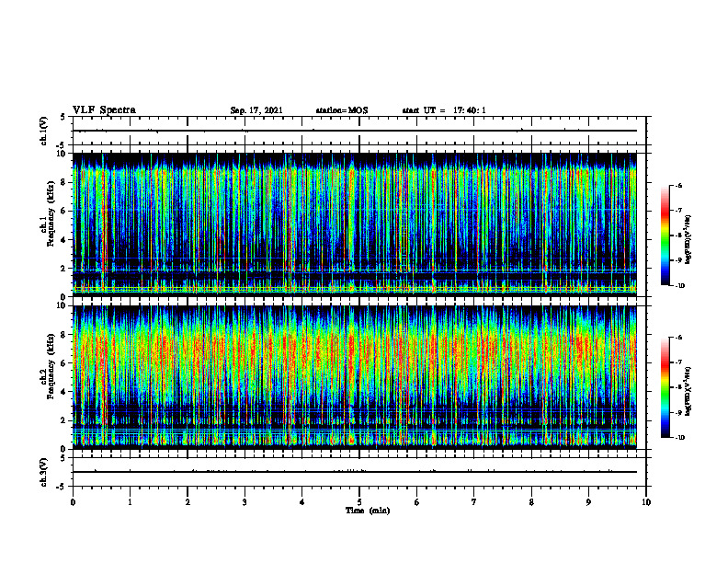This screenshot has height=563, width=728.
Task: Click the ch.2 color bar unit label
Action: click(x=688, y=391)
